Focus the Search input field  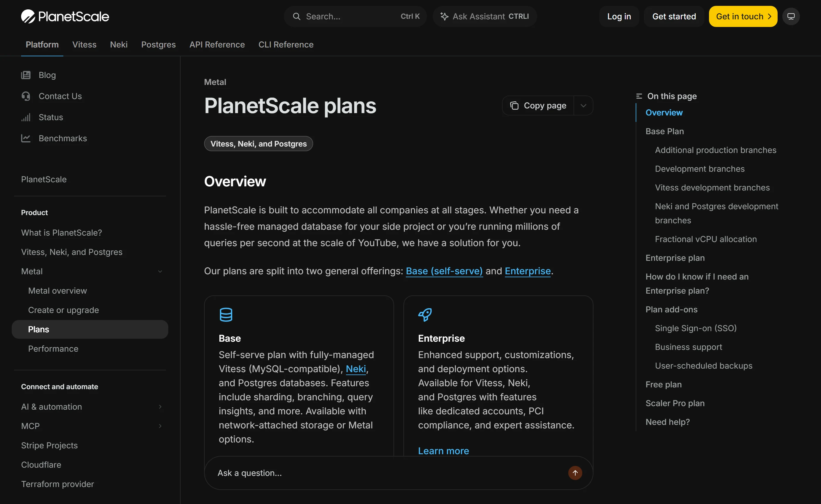pyautogui.click(x=355, y=16)
